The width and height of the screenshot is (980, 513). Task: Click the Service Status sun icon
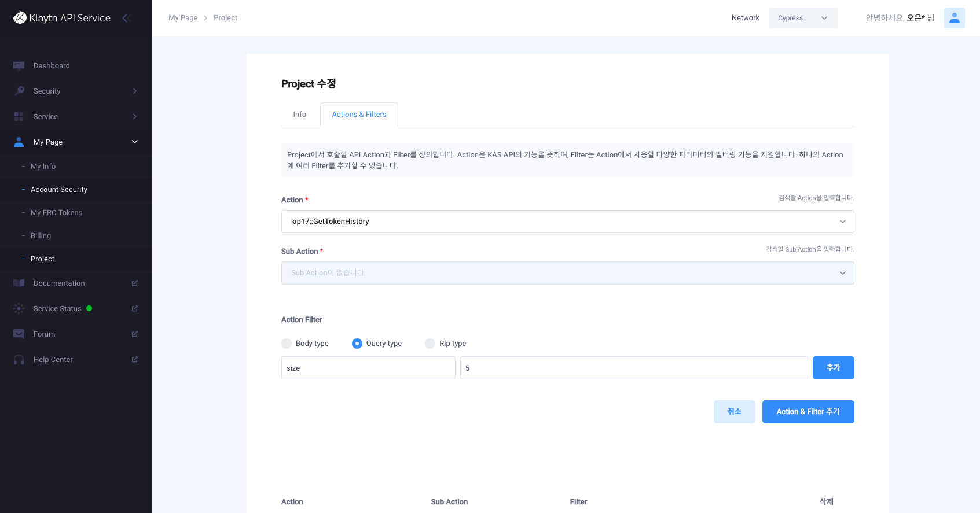point(19,309)
